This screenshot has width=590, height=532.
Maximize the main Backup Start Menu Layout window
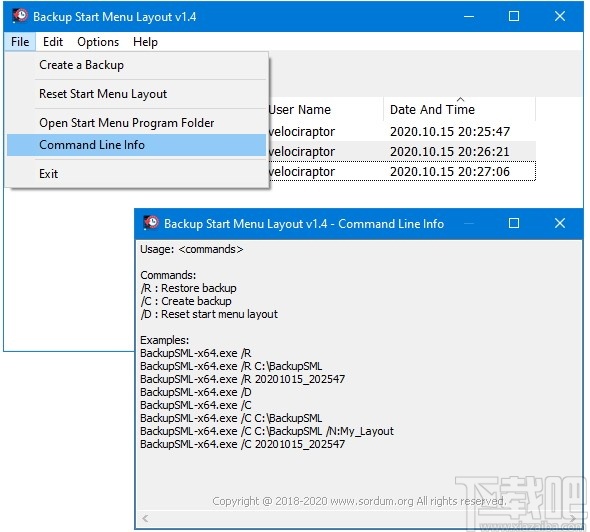click(514, 16)
